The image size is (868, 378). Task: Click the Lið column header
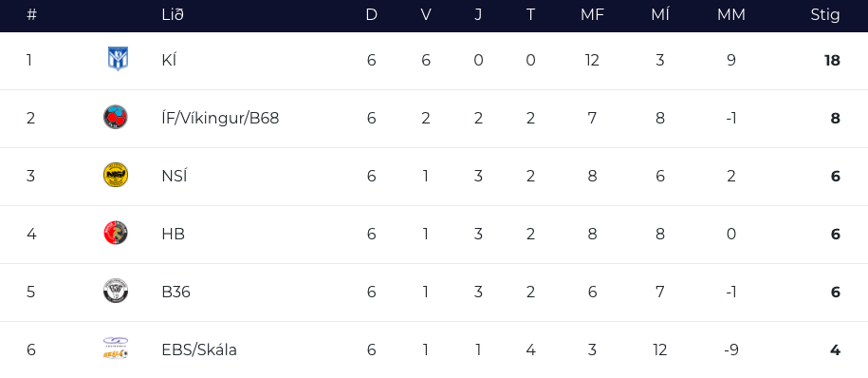(172, 15)
